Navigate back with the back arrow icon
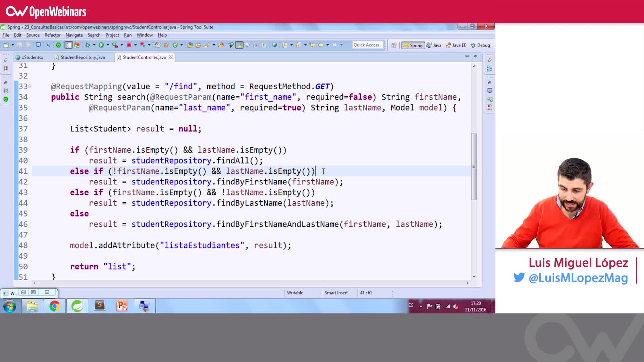This screenshot has width=644, height=362. click(x=321, y=45)
